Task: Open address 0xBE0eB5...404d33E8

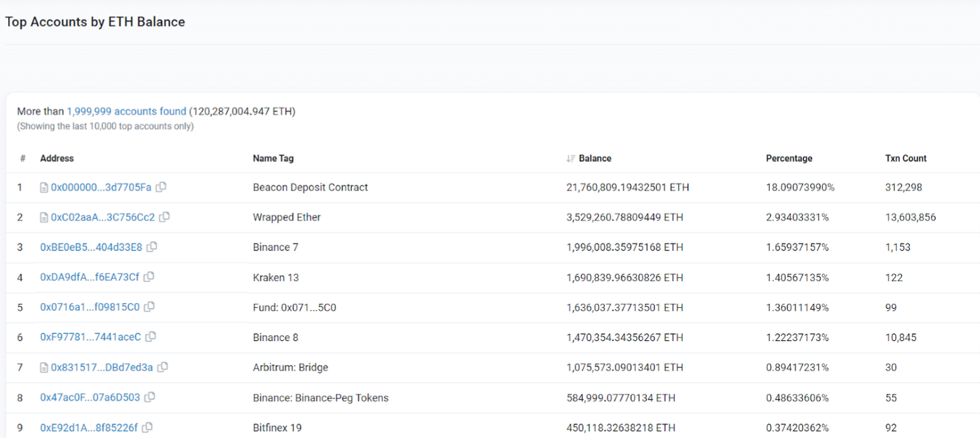Action: coord(91,248)
